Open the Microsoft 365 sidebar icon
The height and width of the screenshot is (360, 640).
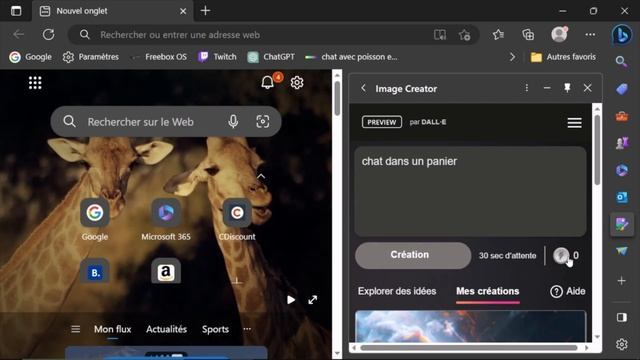(x=622, y=170)
